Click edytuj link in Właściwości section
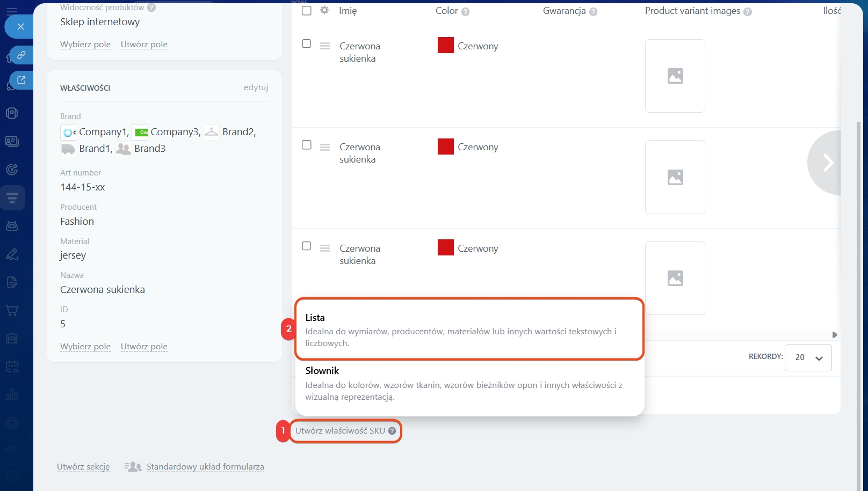Viewport: 868px width, 491px height. pos(256,87)
